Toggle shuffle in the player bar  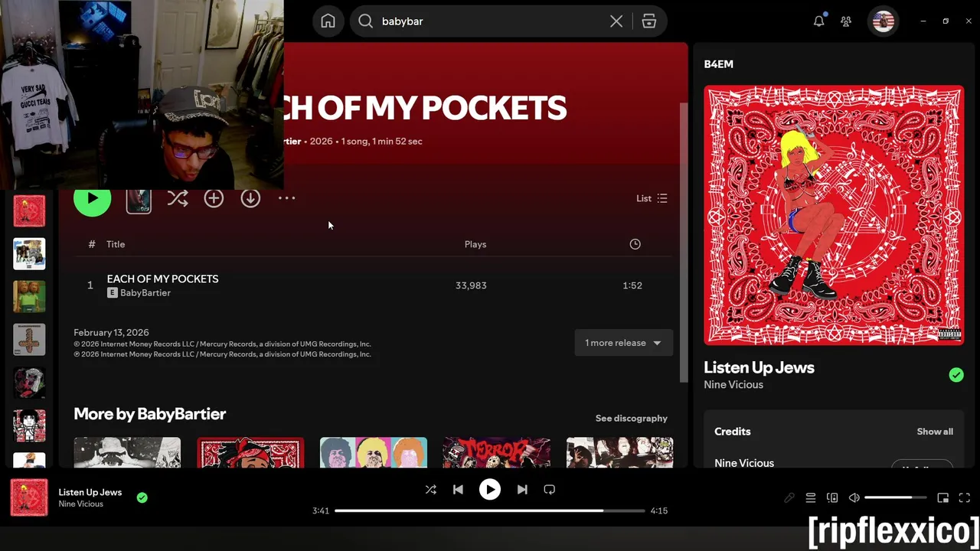tap(430, 490)
